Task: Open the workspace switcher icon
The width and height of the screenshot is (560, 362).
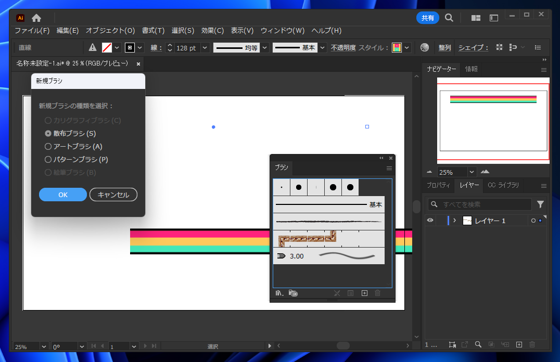Action: click(494, 18)
